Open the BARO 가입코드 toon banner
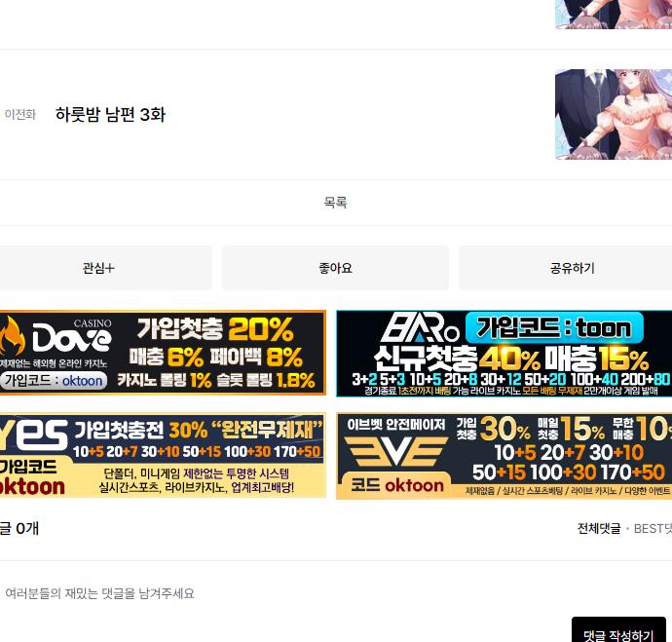This screenshot has height=642, width=672. point(504,354)
